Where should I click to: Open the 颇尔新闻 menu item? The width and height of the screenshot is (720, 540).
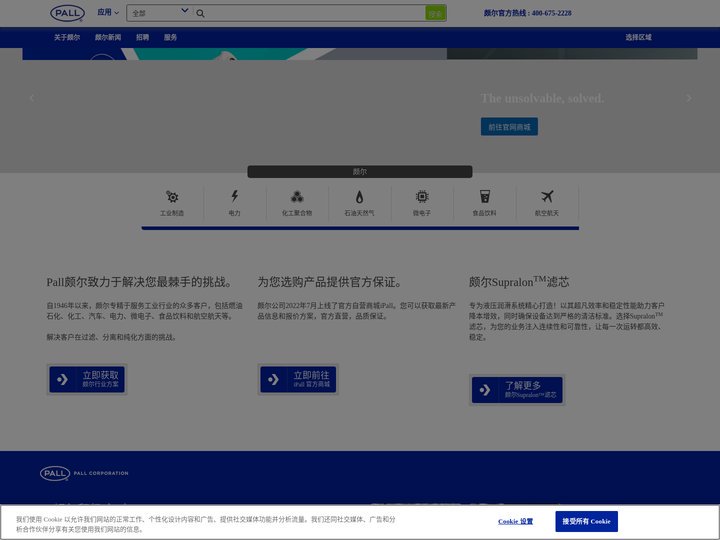108,37
